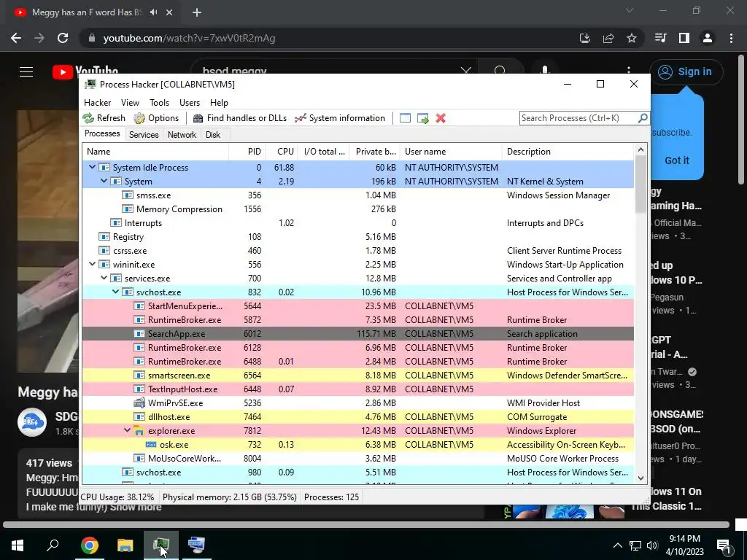Open the Chrome tab search dropdown
Image resolution: width=747 pixels, height=560 pixels.
click(630, 10)
